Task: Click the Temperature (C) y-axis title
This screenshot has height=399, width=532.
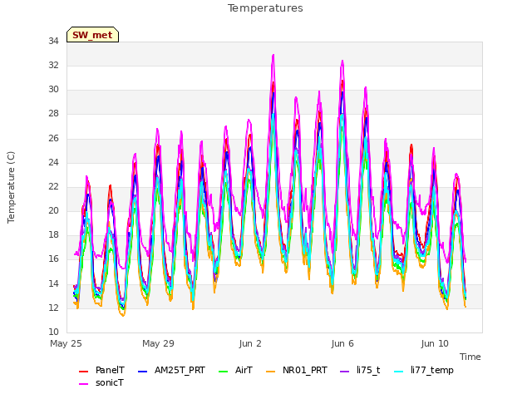Action: pyautogui.click(x=11, y=187)
